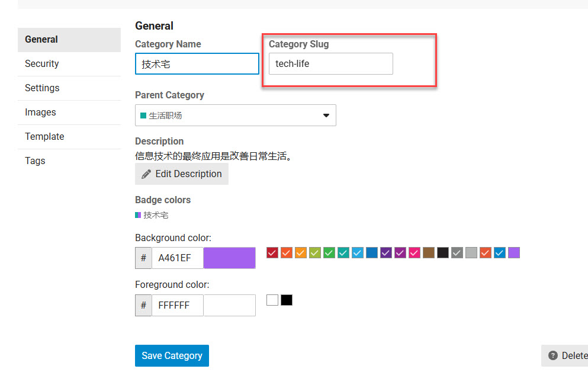
Task: Select the Tags sidebar tab
Action: click(x=35, y=161)
